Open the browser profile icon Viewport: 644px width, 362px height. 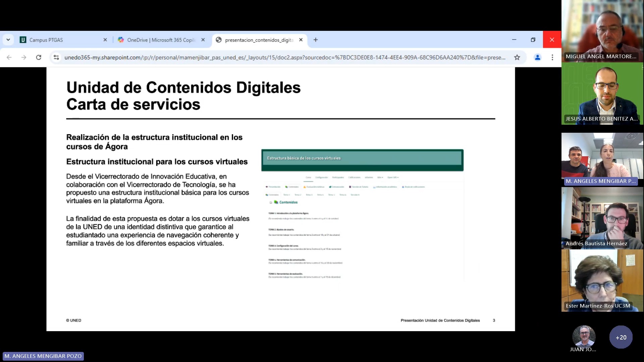(537, 57)
